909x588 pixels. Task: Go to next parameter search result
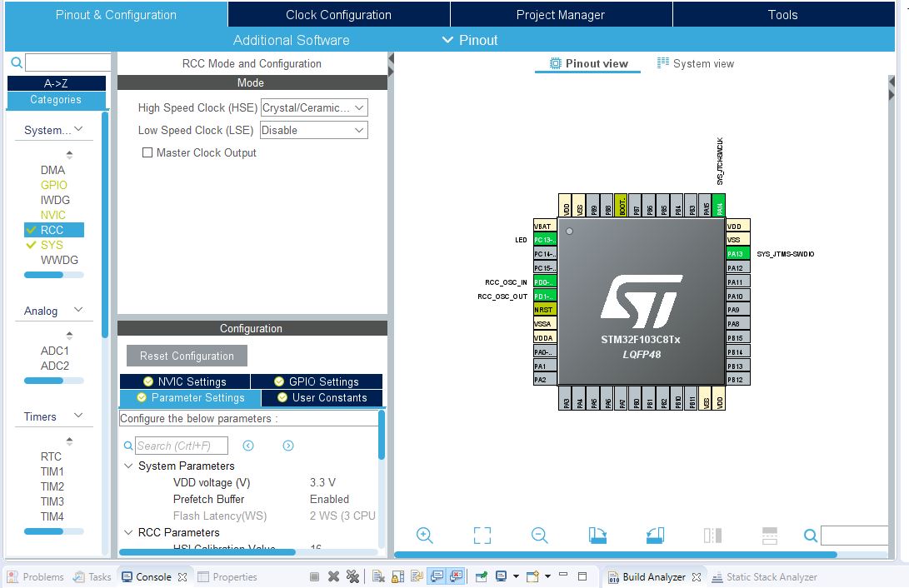coord(288,446)
